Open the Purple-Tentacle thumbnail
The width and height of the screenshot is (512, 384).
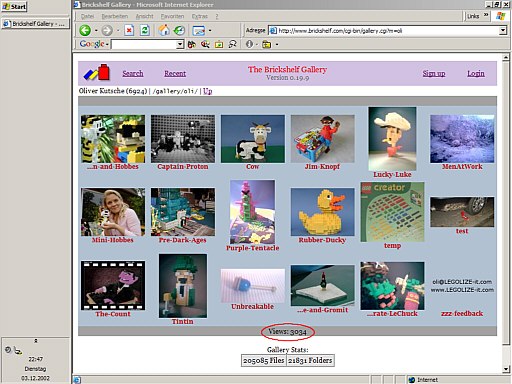point(253,212)
